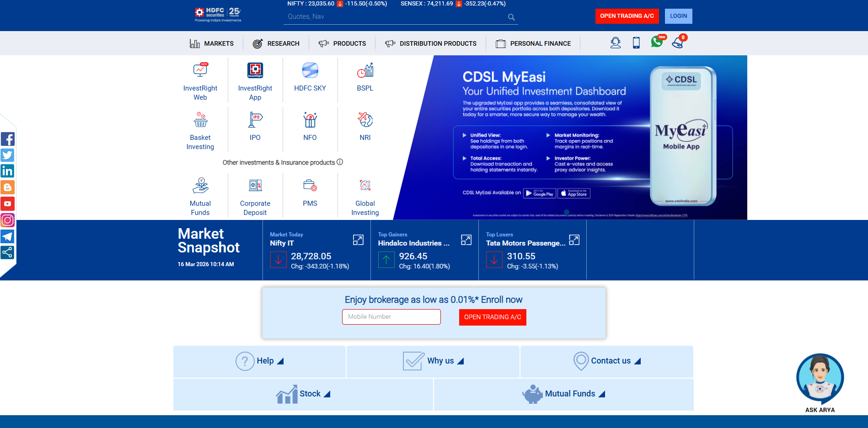Image resolution: width=868 pixels, height=428 pixels.
Task: Open Basket Investing icon
Action: [x=200, y=120]
